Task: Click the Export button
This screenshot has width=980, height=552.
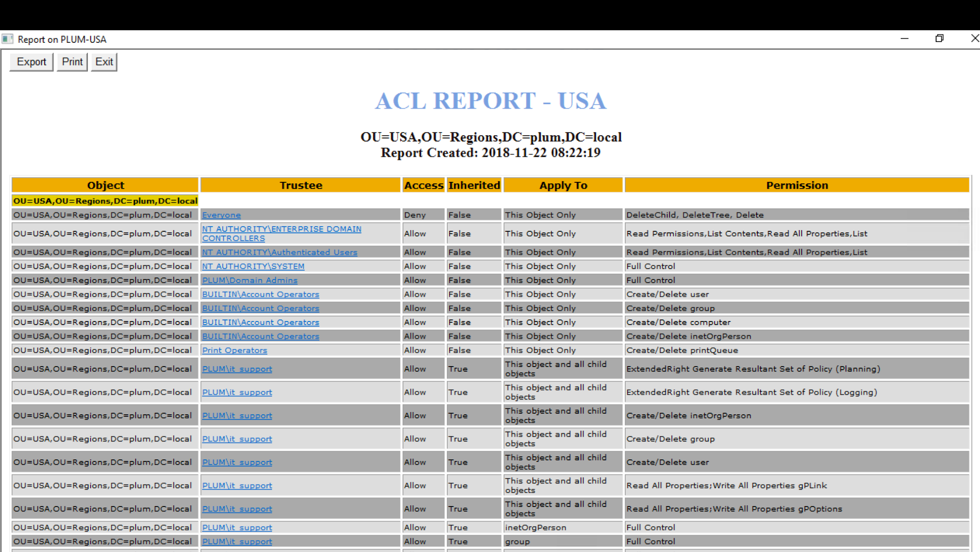Action: click(x=31, y=62)
